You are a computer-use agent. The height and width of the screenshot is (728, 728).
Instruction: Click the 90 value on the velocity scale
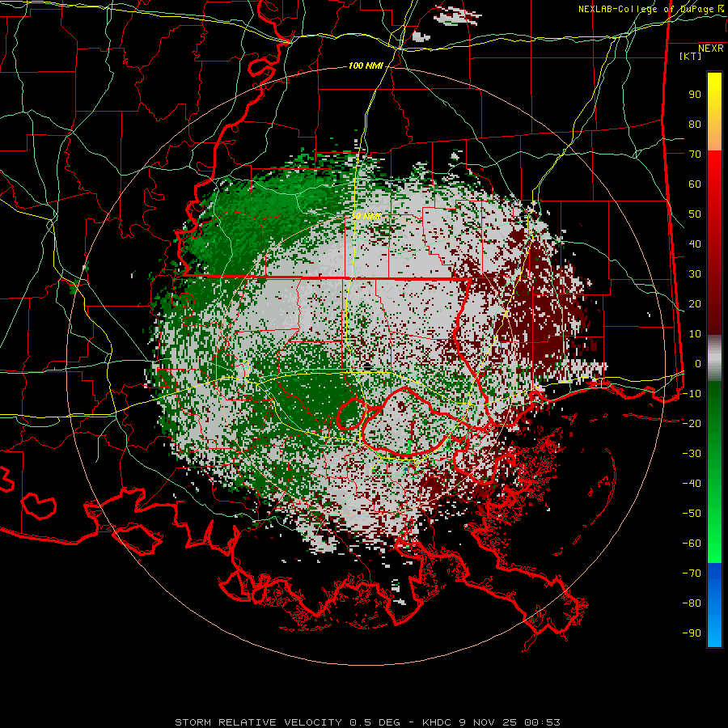click(695, 95)
